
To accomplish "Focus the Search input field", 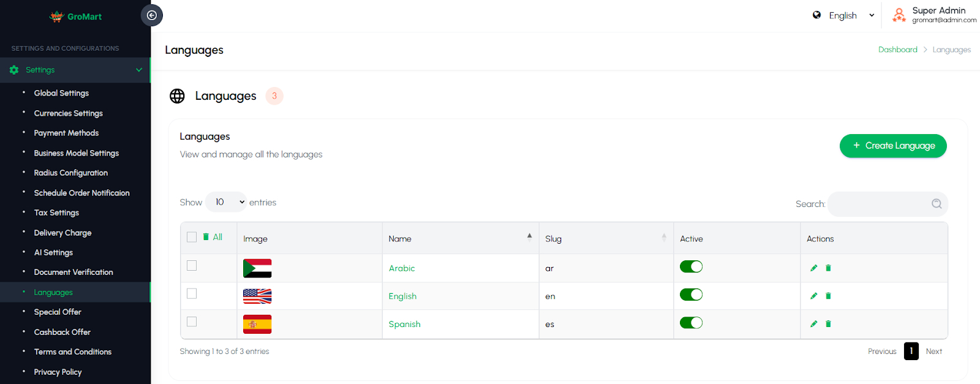I will pos(888,204).
